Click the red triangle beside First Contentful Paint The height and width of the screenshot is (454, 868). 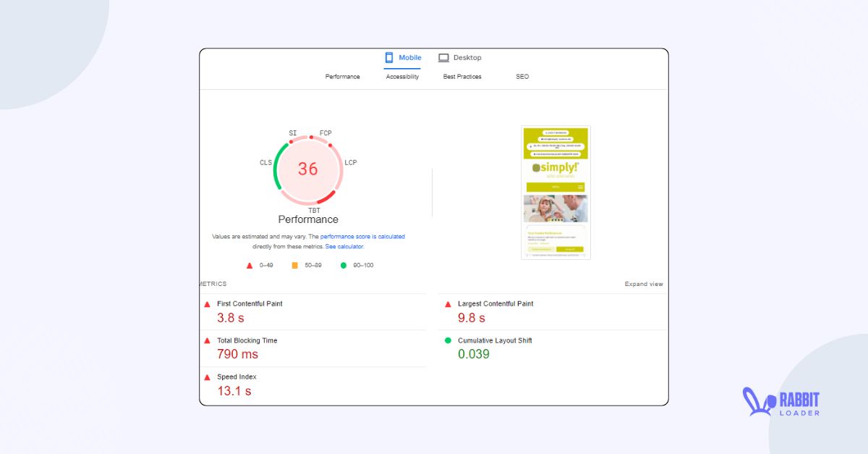point(207,303)
